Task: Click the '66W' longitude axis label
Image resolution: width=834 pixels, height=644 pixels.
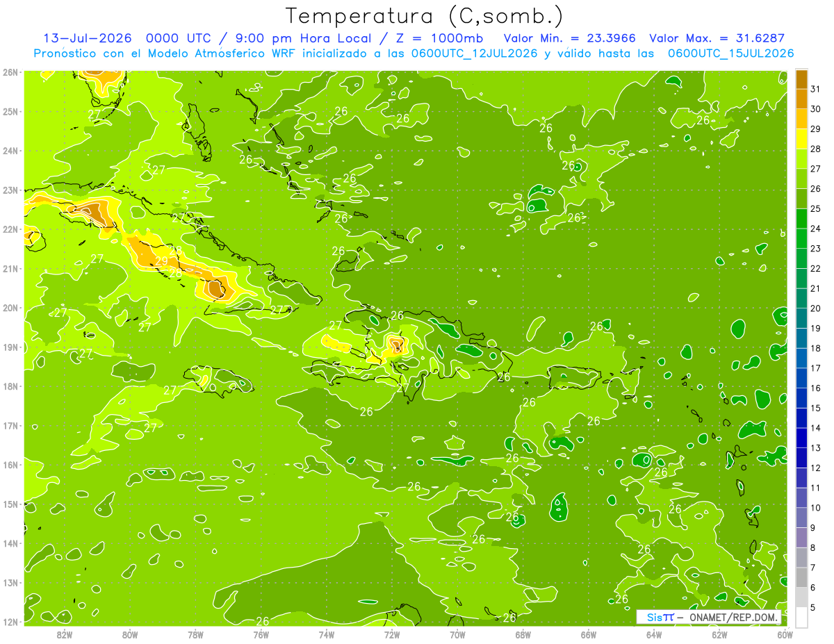Action: (588, 634)
